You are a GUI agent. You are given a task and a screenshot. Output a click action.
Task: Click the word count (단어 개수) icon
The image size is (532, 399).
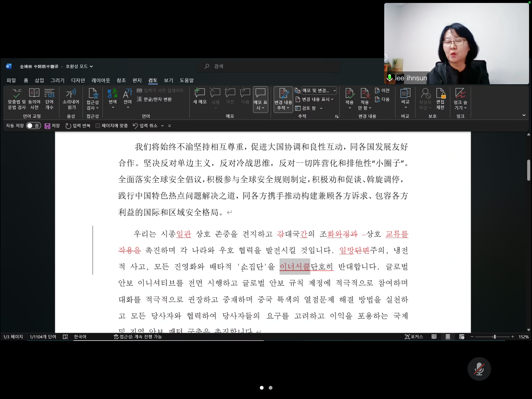click(x=49, y=94)
